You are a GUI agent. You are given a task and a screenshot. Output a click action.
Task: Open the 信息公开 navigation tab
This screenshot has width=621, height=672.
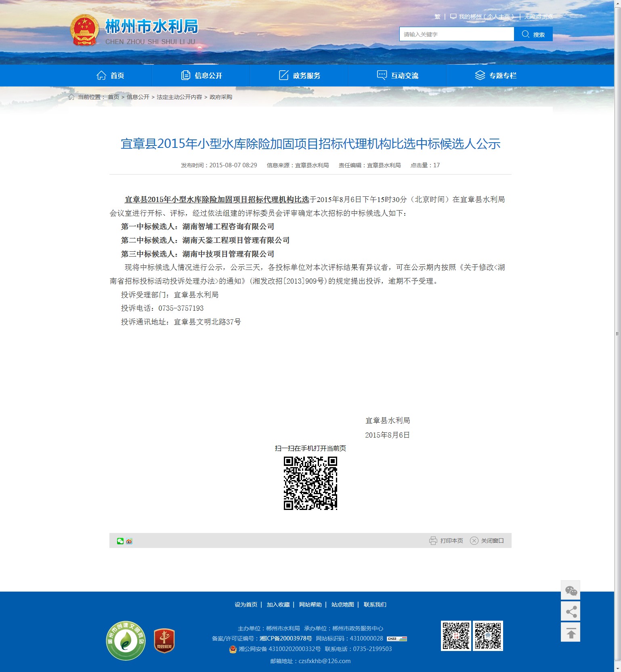[x=201, y=76]
